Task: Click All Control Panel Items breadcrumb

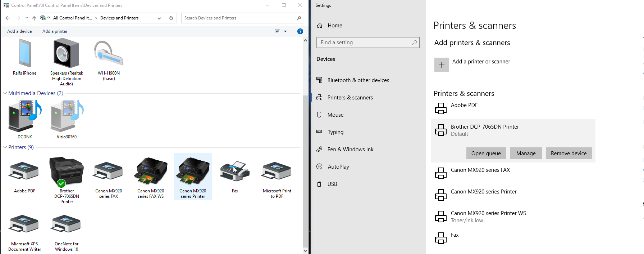Action: [73, 18]
